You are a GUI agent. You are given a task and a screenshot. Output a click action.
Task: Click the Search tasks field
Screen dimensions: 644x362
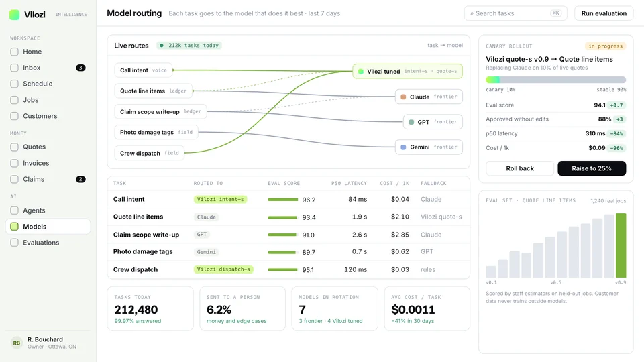pos(515,13)
